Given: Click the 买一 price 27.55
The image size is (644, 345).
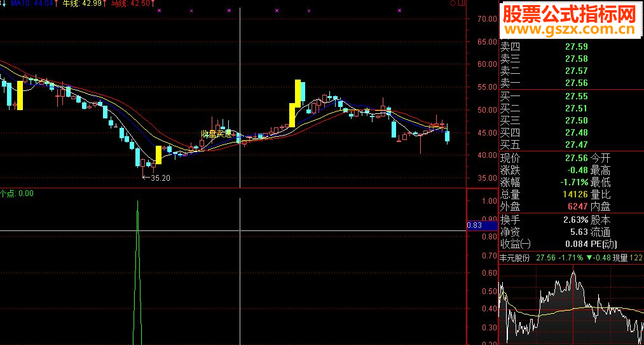Looking at the screenshot, I should tap(576, 96).
